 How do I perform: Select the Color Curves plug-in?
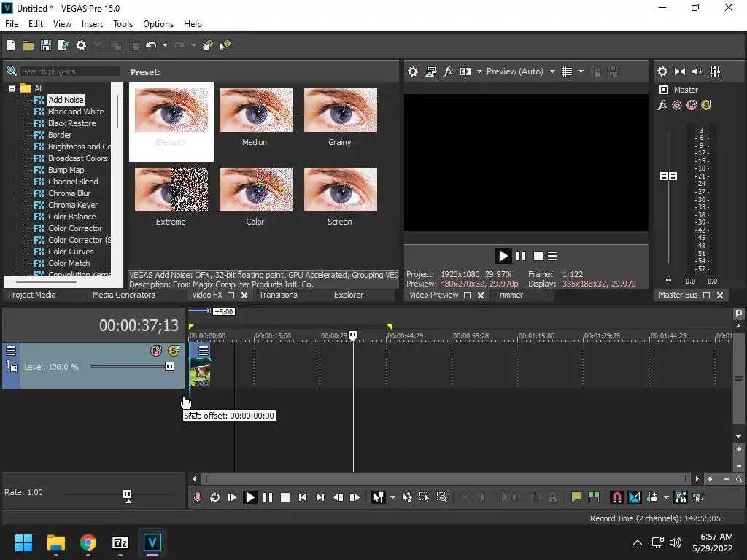point(71,252)
